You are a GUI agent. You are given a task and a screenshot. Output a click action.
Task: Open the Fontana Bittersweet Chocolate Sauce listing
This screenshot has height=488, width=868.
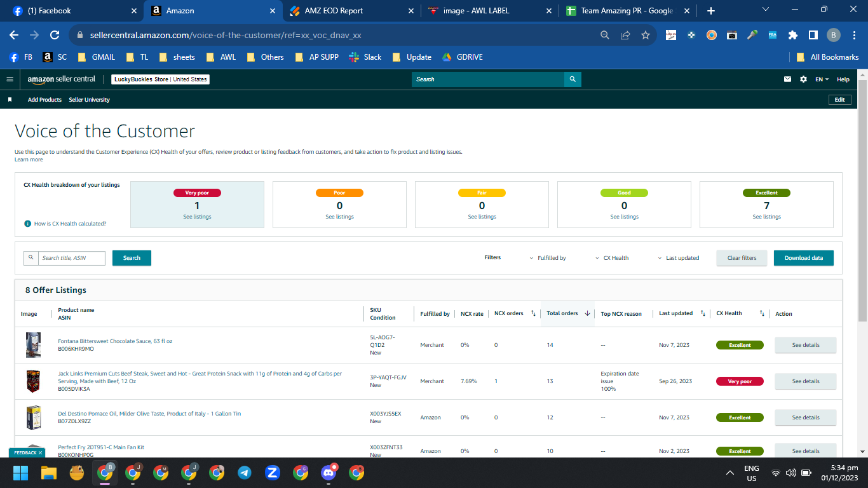tap(115, 341)
